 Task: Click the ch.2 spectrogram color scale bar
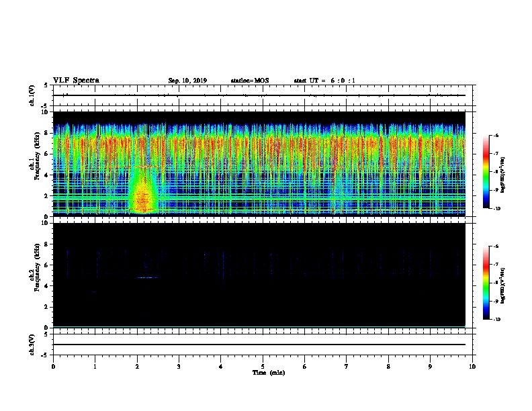click(486, 283)
